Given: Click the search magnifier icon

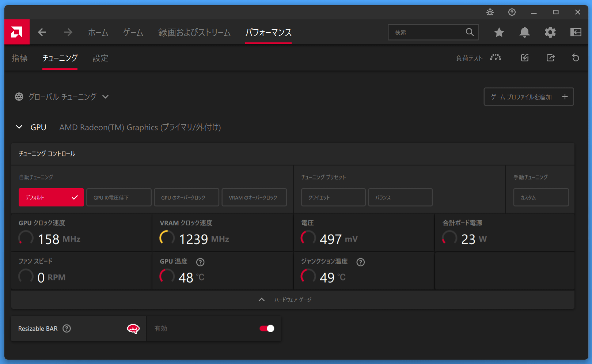Looking at the screenshot, I should coord(470,32).
